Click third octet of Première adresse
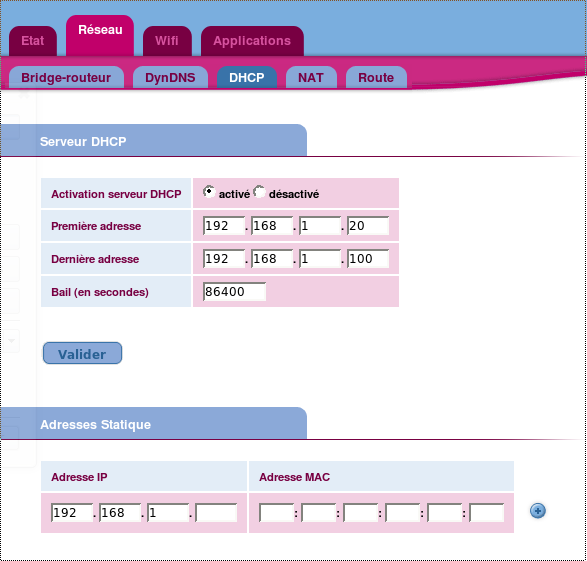 click(320, 226)
